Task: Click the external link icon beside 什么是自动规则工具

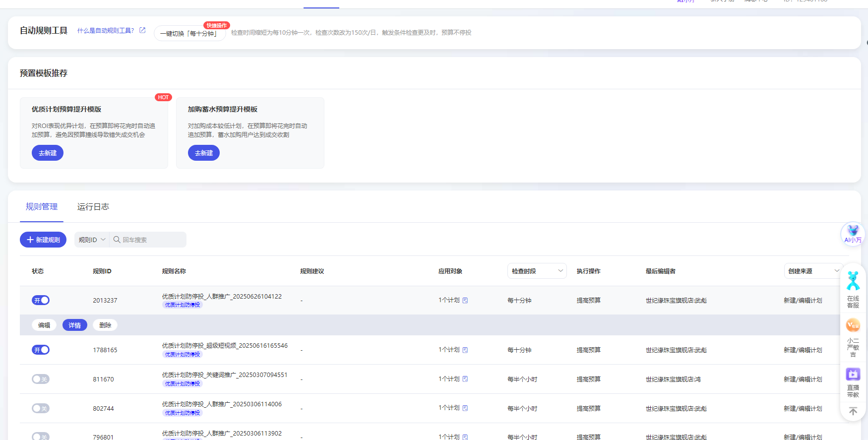Action: 142,30
